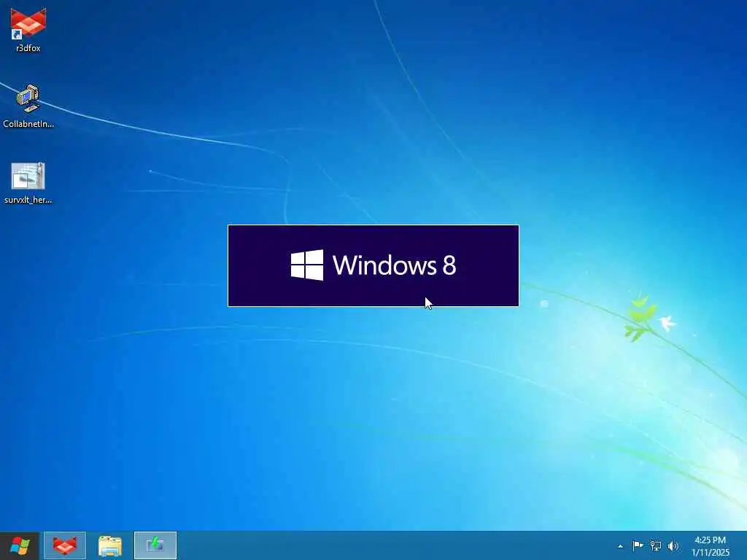Open r3dfox from the taskbar
The width and height of the screenshot is (747, 560).
[65, 545]
